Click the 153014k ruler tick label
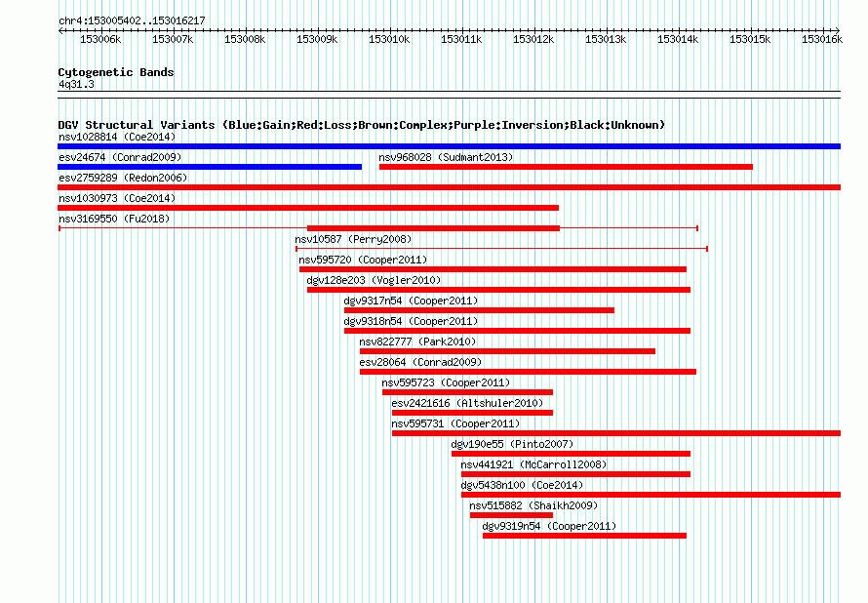The height and width of the screenshot is (603, 868). 678,39
